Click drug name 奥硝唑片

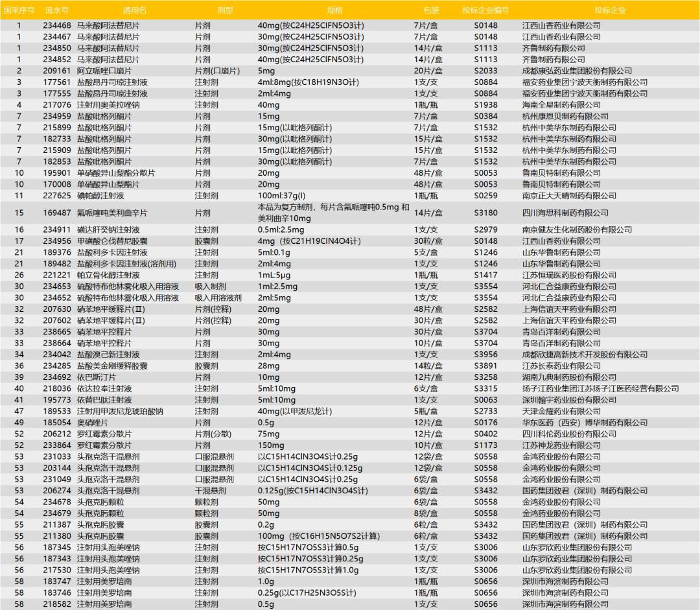(93, 423)
